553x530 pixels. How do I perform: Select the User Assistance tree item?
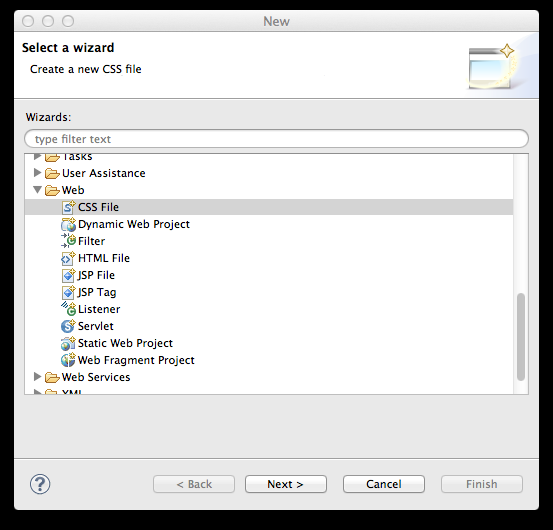point(104,173)
